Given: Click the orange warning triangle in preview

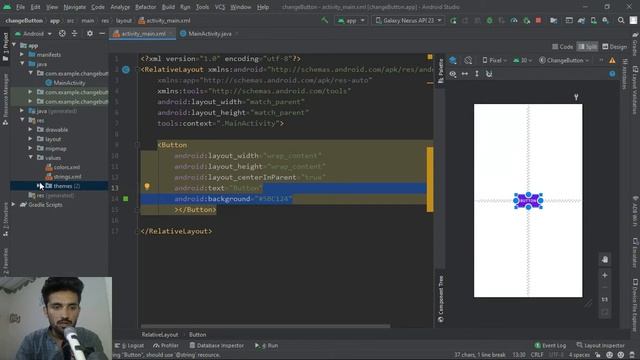Looking at the screenshot, I should click(x=612, y=60).
